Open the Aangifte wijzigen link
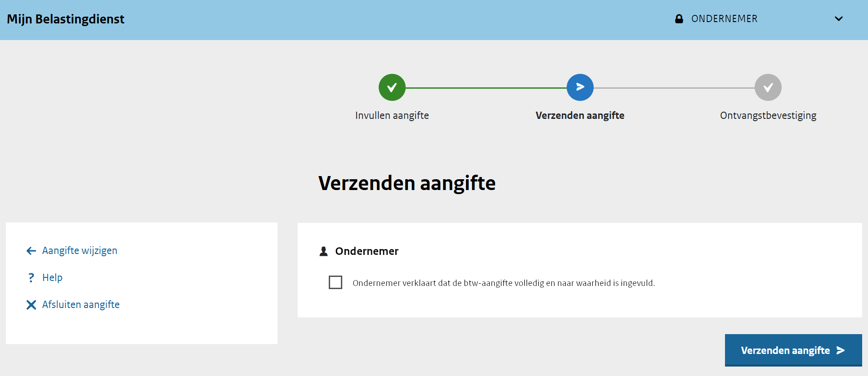 [80, 250]
